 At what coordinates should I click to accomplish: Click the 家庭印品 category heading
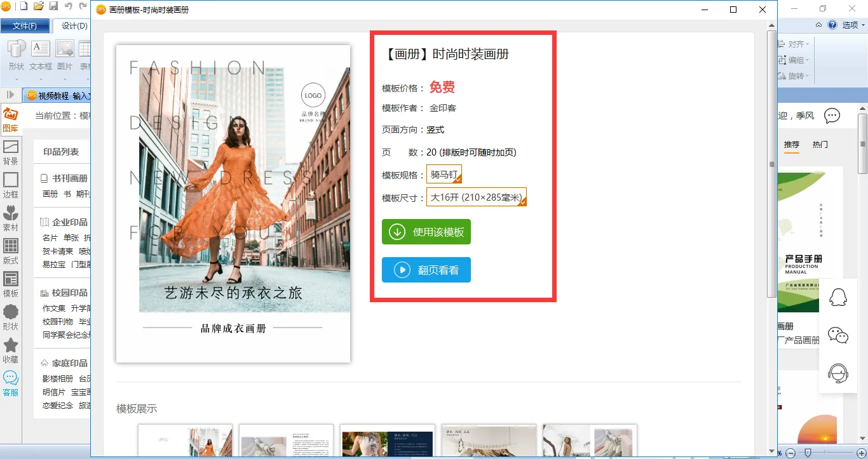[65, 363]
